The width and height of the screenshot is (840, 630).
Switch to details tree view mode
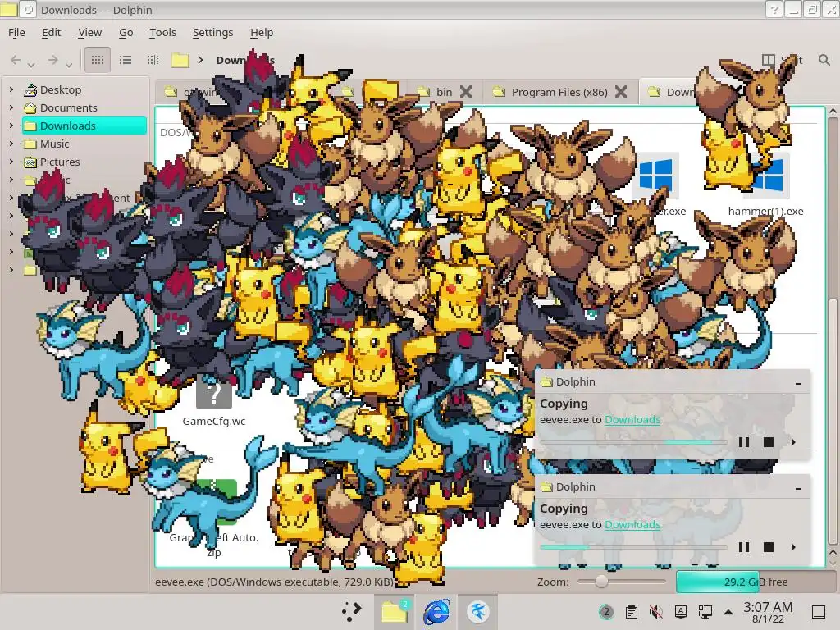click(x=153, y=59)
